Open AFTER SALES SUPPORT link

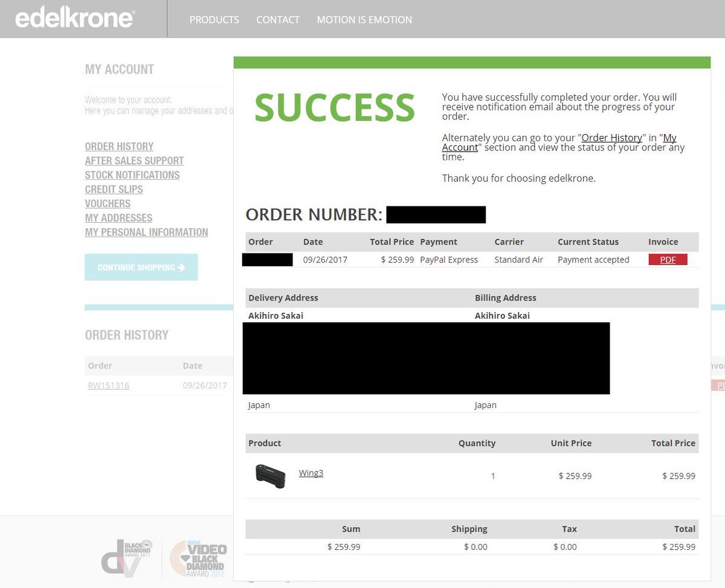tap(134, 161)
